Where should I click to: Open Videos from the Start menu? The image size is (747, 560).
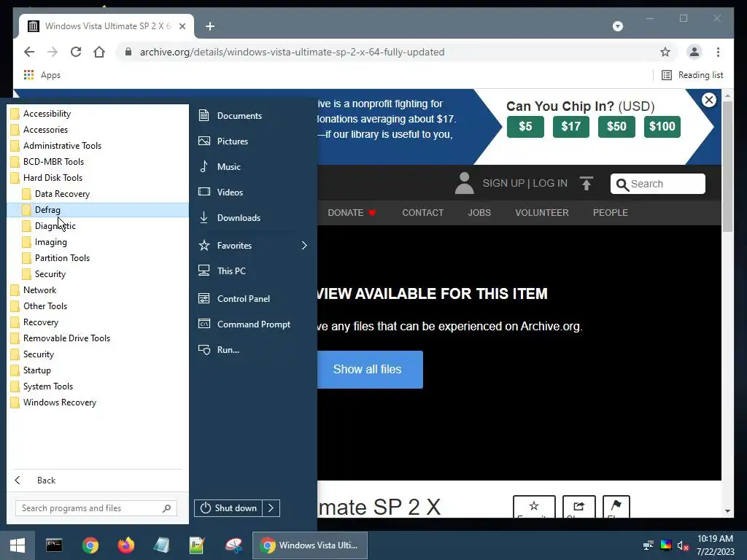coord(230,192)
